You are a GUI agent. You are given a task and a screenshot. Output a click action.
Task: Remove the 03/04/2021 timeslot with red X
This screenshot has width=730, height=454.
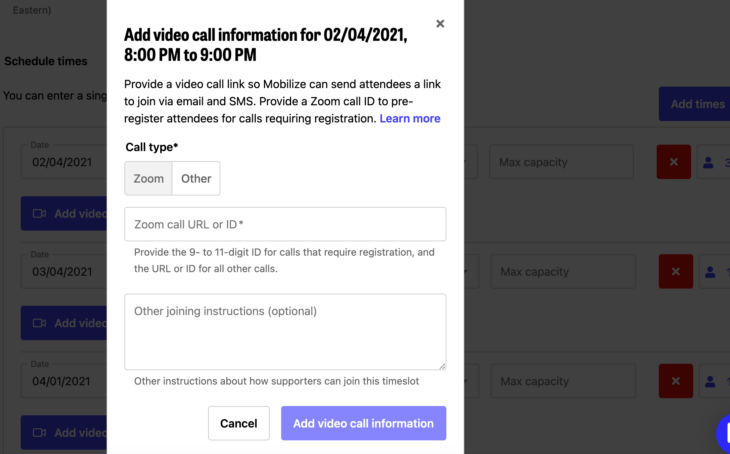tap(676, 271)
